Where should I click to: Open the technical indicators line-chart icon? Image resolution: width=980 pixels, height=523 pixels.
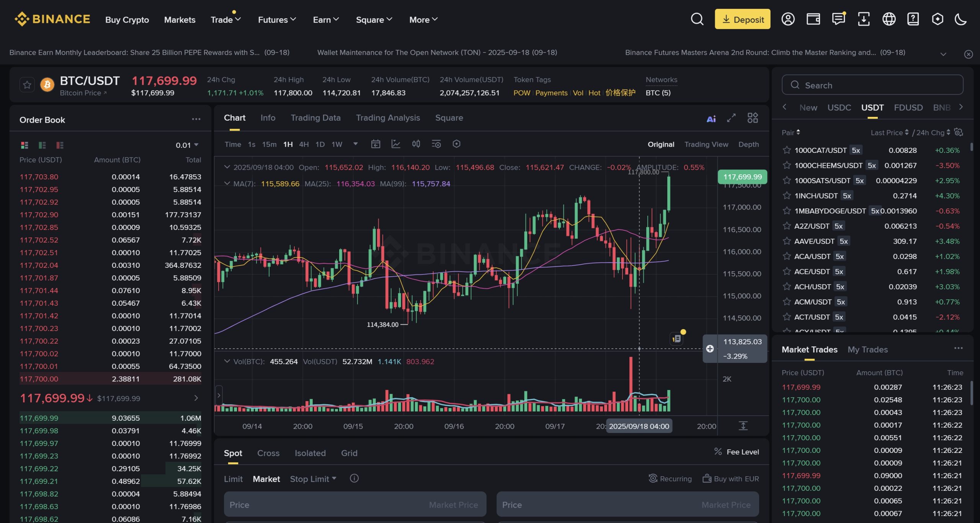(x=396, y=144)
